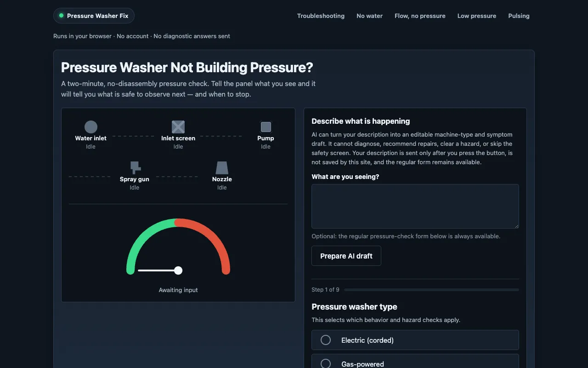Click the hazard checks description text

click(x=386, y=320)
